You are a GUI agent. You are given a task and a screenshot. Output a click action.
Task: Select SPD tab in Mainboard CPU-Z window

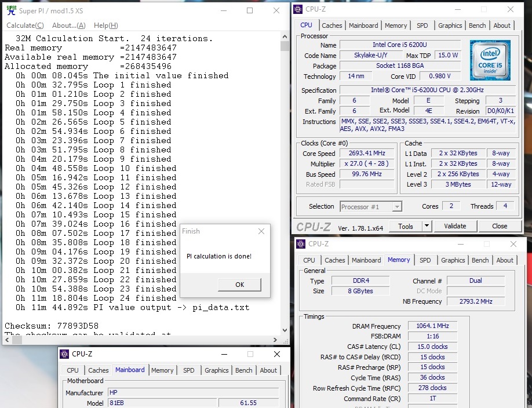tap(189, 370)
